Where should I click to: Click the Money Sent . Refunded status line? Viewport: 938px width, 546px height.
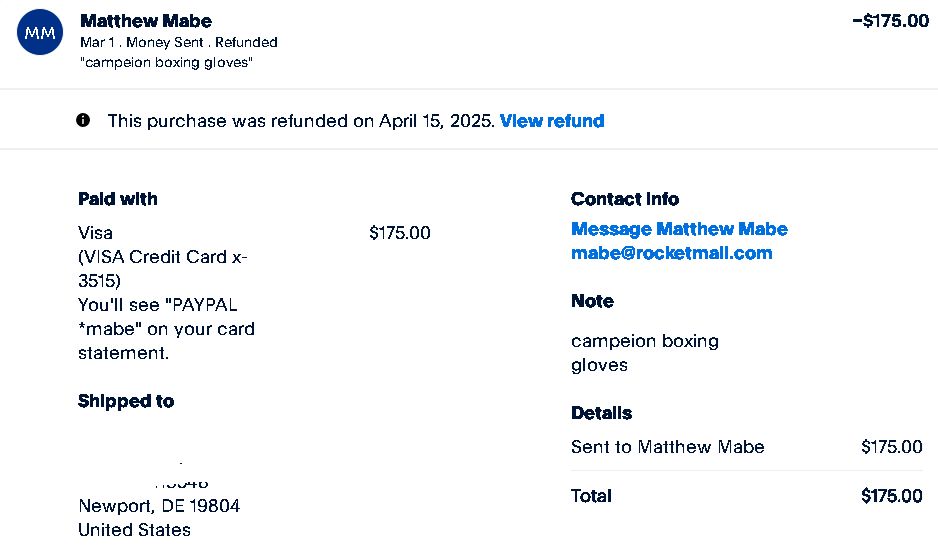coord(179,43)
